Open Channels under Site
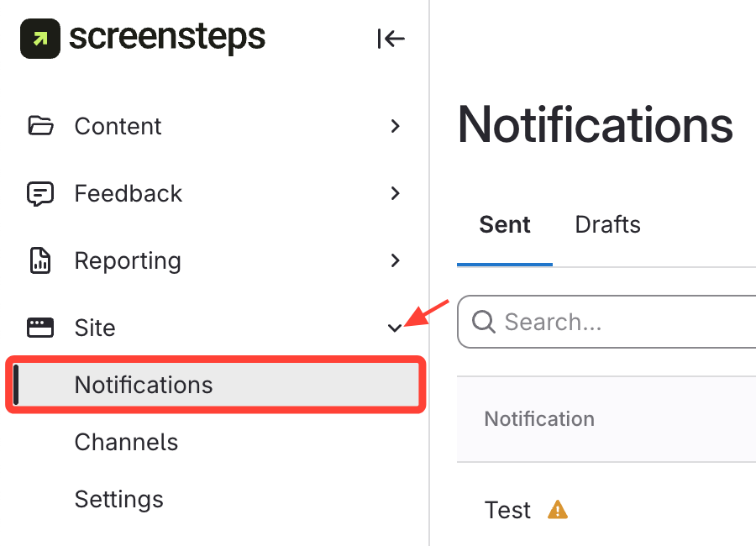756x546 pixels. [x=126, y=442]
